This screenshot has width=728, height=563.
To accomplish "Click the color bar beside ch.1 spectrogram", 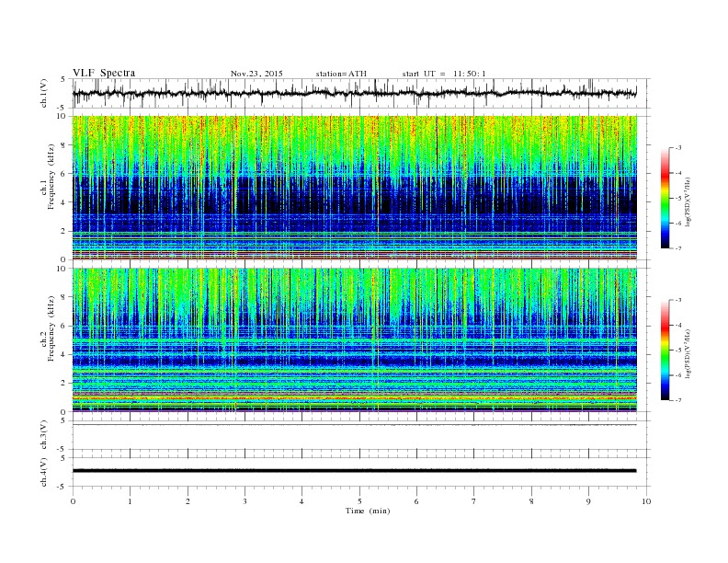I will pyautogui.click(x=665, y=198).
